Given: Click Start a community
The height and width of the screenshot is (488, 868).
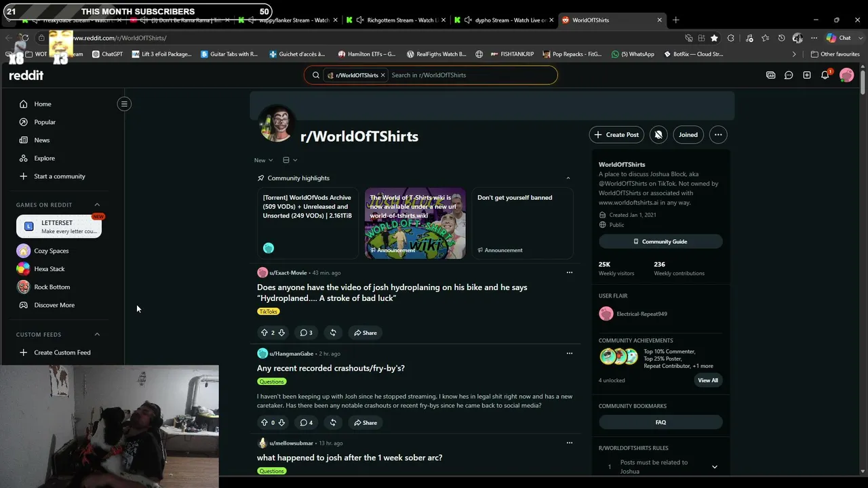Looking at the screenshot, I should tap(60, 176).
